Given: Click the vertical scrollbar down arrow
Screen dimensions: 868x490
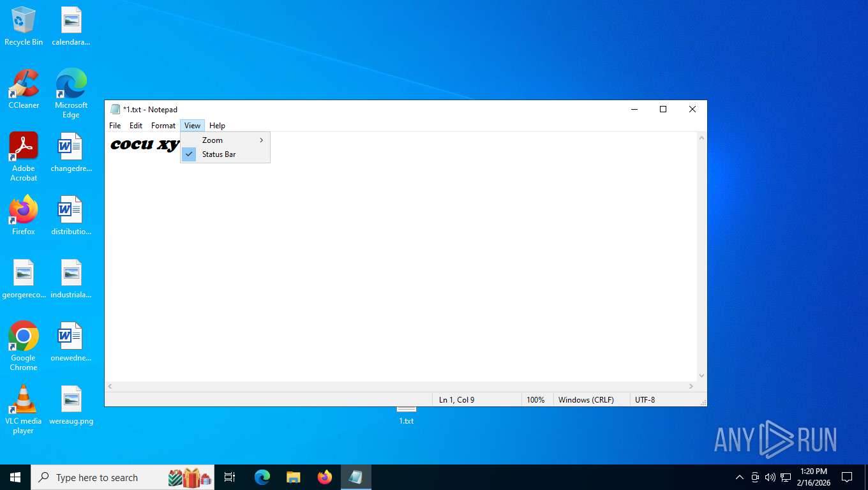Looking at the screenshot, I should click(702, 376).
